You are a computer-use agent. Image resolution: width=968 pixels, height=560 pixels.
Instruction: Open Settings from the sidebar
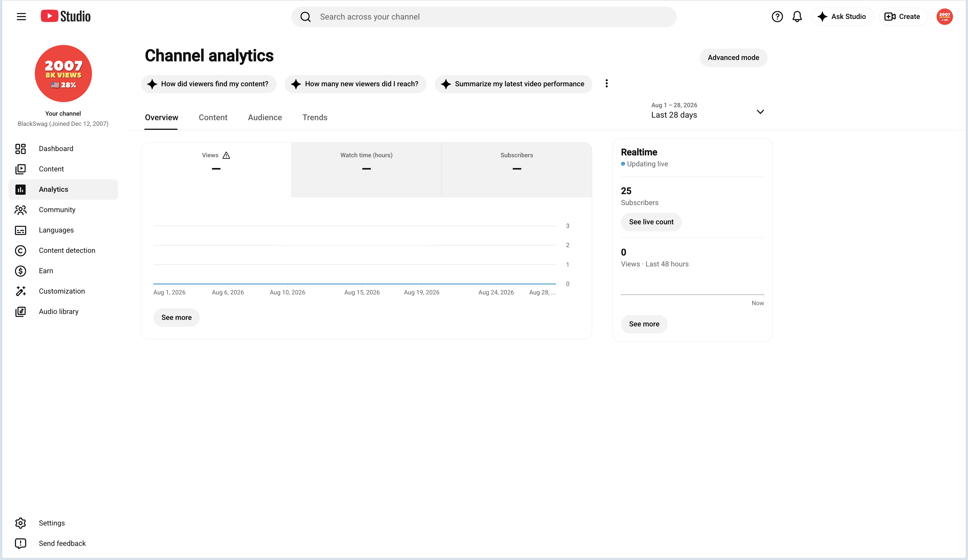pos(63,523)
